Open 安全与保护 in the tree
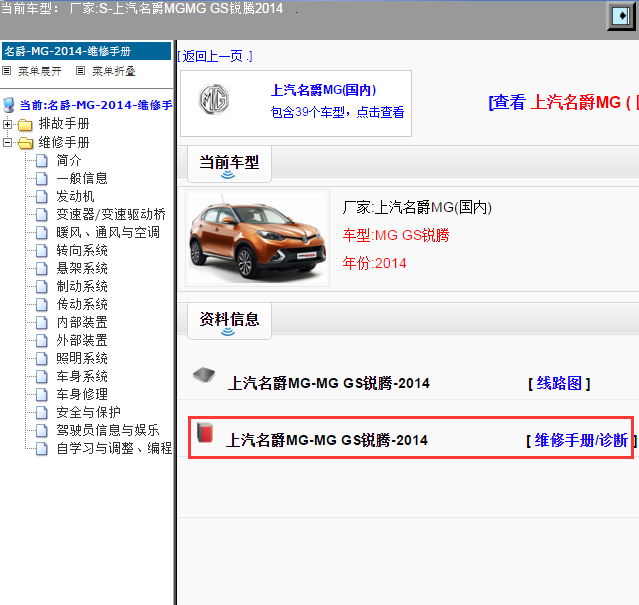Screen dimensions: 639x605 point(88,412)
